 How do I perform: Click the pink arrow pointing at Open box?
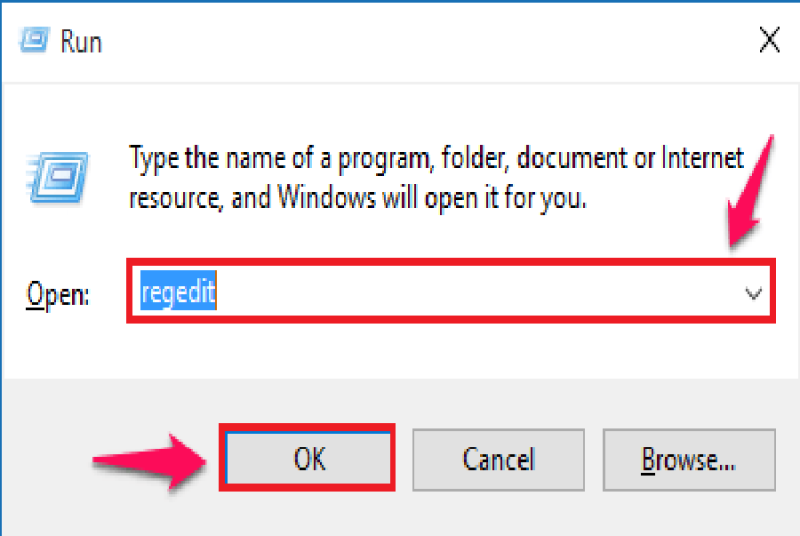click(x=752, y=191)
